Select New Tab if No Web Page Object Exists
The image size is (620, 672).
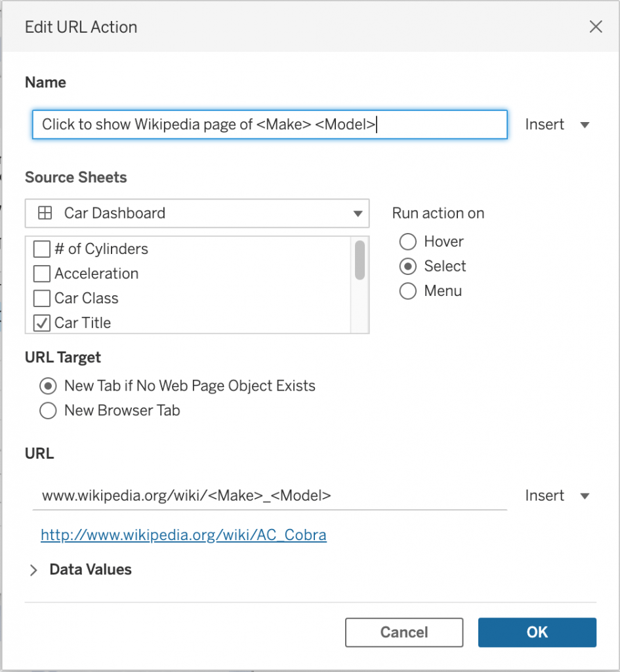click(x=48, y=386)
